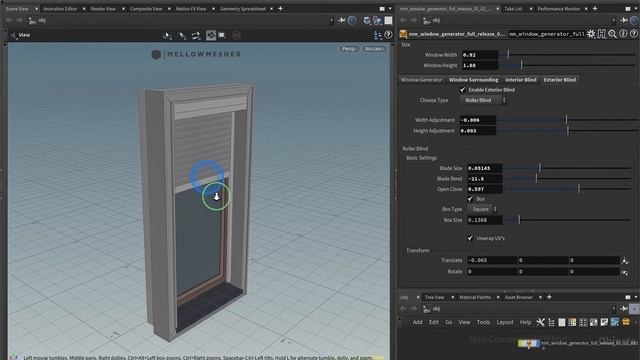Click the display options icon left of viewport help
The image size is (640, 360).
378,36
